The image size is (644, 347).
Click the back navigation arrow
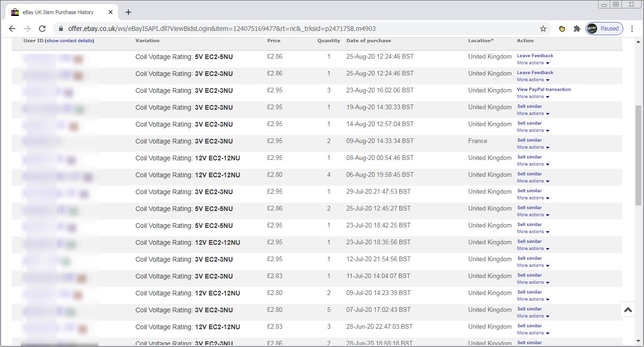point(12,29)
